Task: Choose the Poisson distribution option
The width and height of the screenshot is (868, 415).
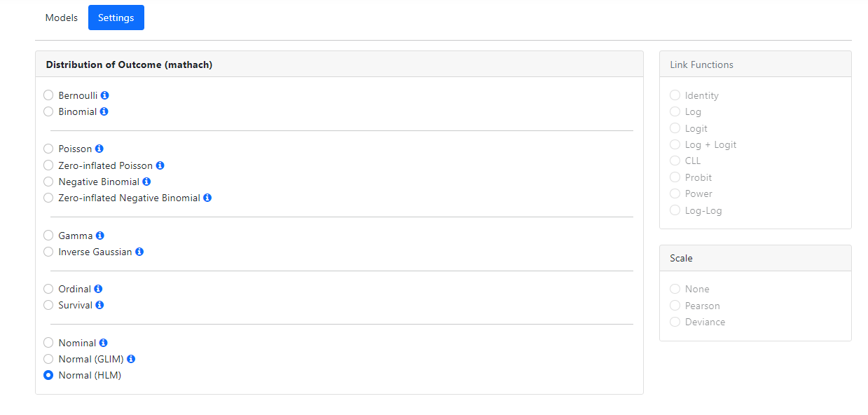Action: (48, 149)
